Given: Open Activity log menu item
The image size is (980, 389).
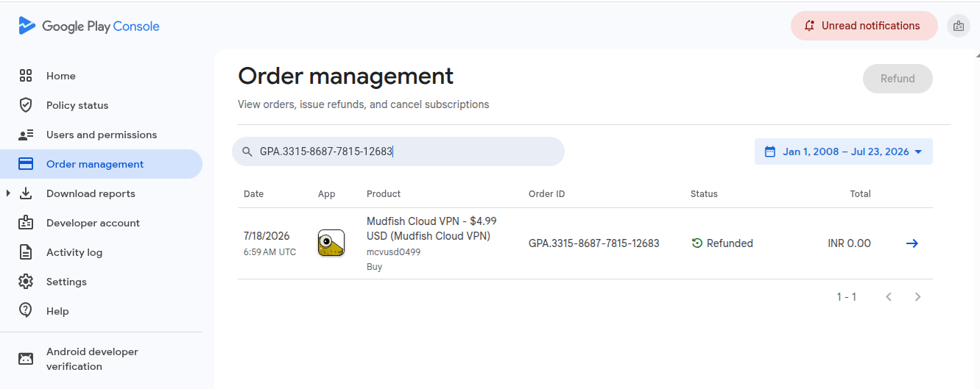Looking at the screenshot, I should [x=101, y=252].
